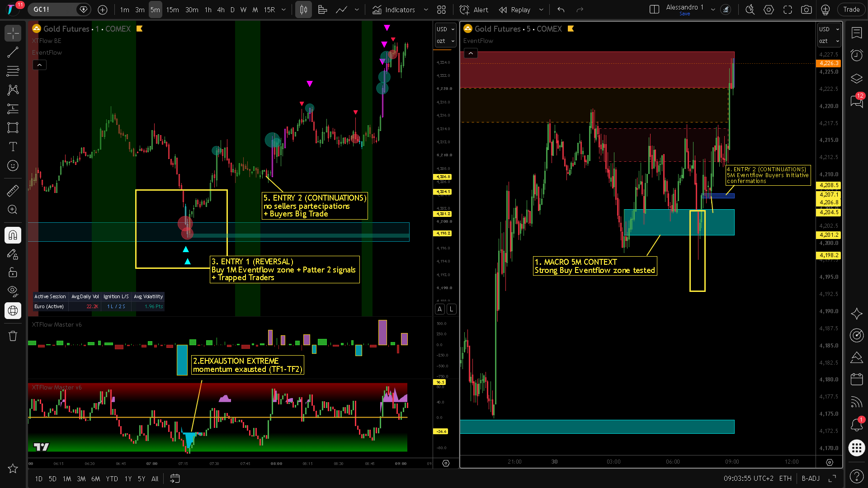This screenshot has height=488, width=868.
Task: Open the Trade panel button
Action: [x=851, y=9]
